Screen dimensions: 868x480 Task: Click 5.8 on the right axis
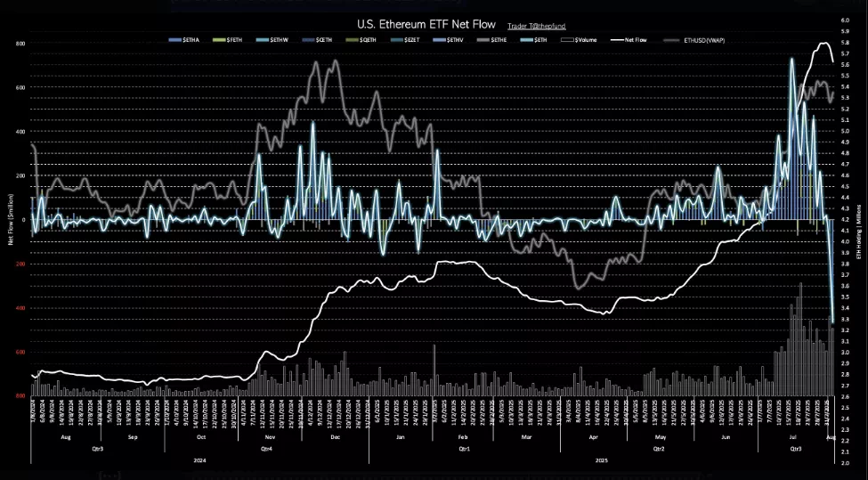coord(846,43)
